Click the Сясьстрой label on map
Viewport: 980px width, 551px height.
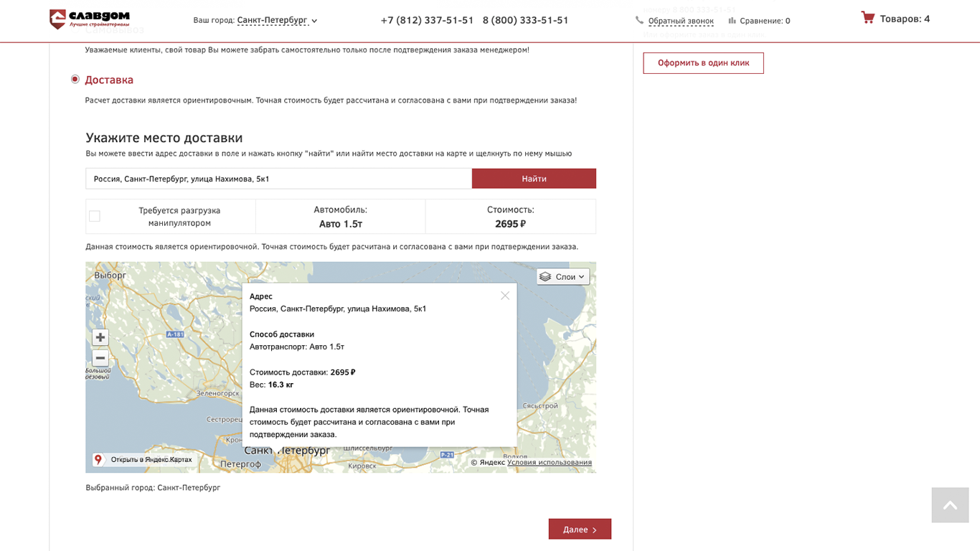(540, 405)
